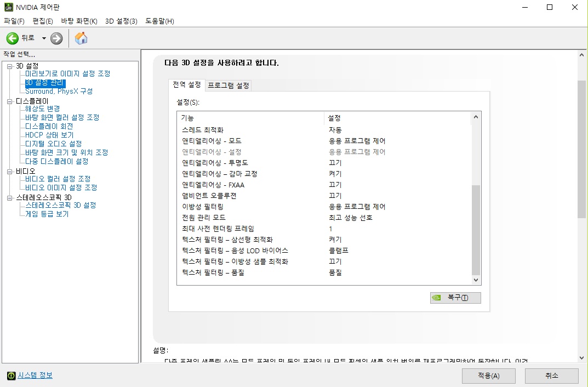Click 최고 성능 선호 setting value

point(351,218)
